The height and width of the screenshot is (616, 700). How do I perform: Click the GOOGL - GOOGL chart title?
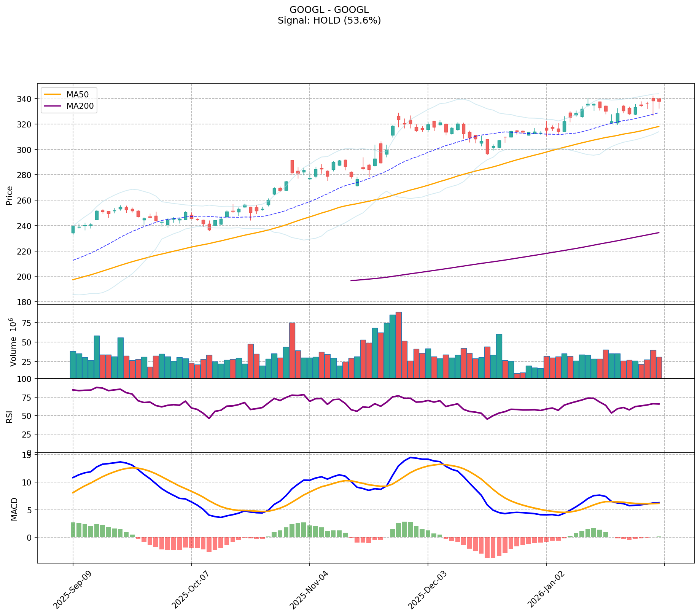tap(329, 10)
